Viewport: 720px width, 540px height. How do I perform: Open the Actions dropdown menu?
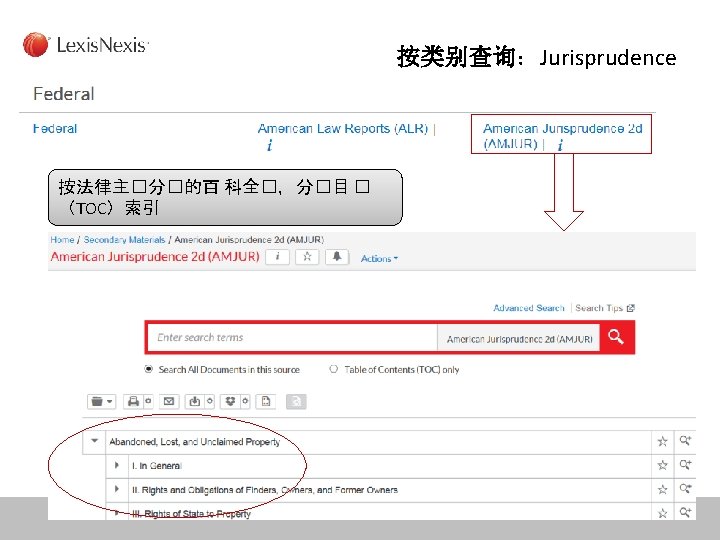click(x=379, y=259)
